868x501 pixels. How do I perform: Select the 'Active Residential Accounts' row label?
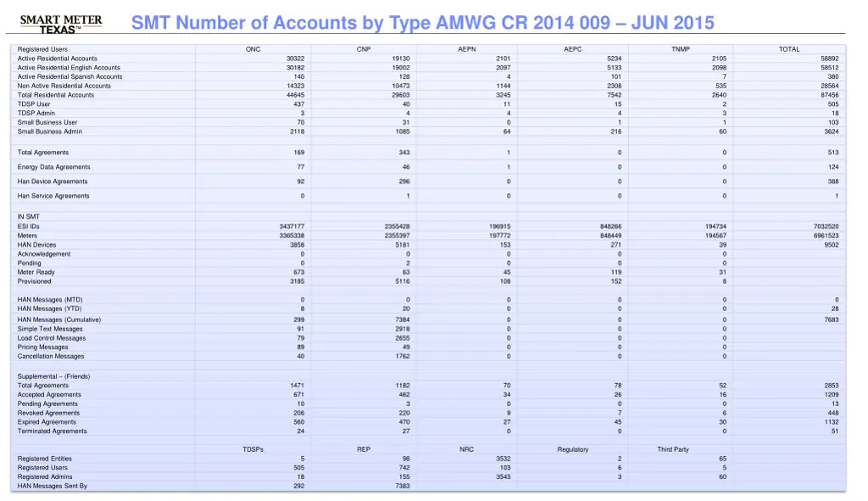[x=57, y=58]
